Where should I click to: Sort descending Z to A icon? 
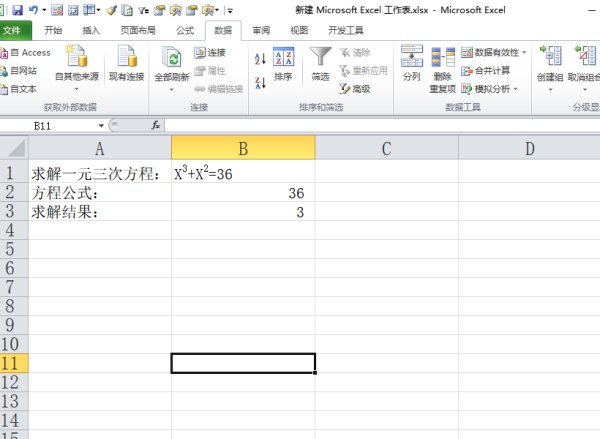[260, 83]
